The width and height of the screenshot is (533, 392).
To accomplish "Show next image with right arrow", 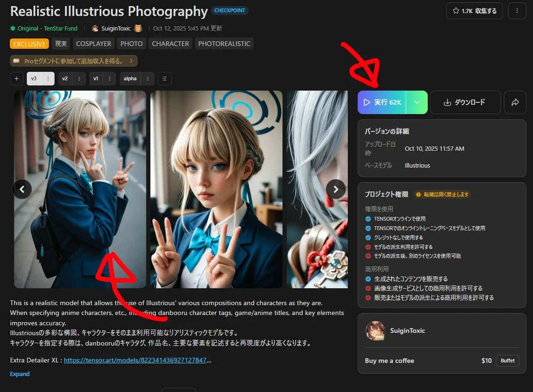I will tap(336, 189).
